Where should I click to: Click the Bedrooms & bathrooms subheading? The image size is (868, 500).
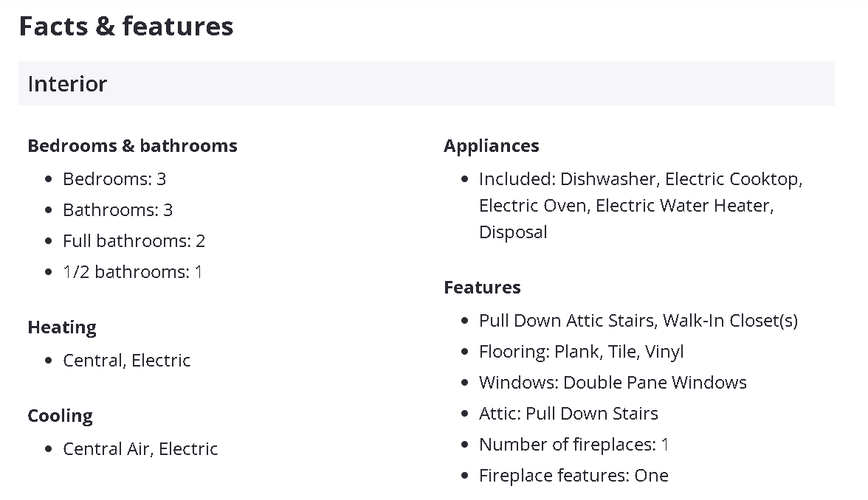coord(132,145)
